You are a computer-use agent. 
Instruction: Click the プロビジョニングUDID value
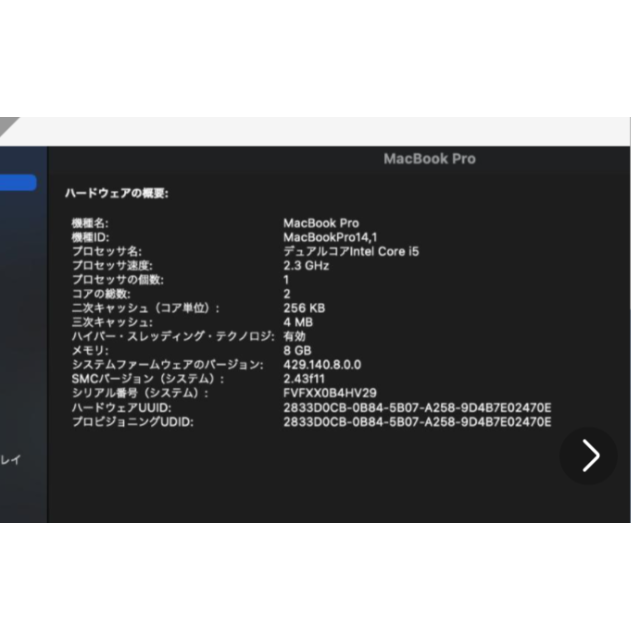(417, 422)
